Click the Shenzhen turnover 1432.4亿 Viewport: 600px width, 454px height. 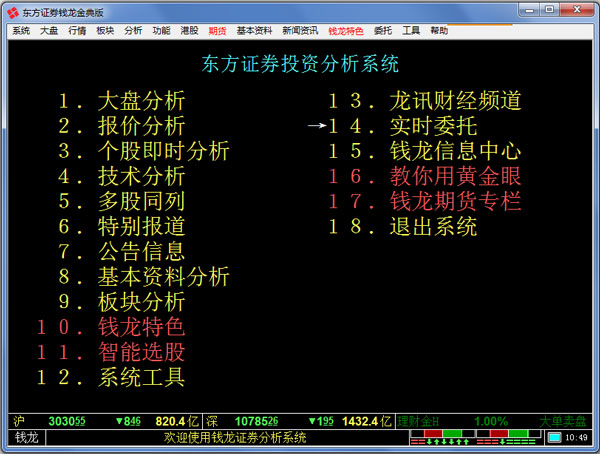(367, 421)
